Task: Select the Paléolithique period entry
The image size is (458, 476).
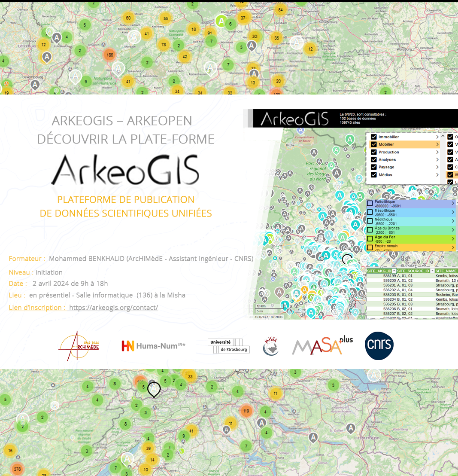Action: click(x=411, y=204)
